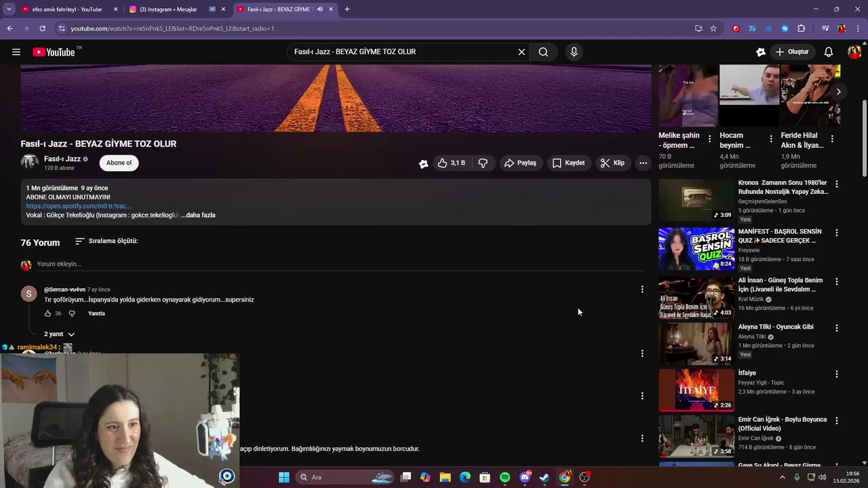
Task: Dislike Sercan-vu4vn's comment
Action: pos(72,313)
